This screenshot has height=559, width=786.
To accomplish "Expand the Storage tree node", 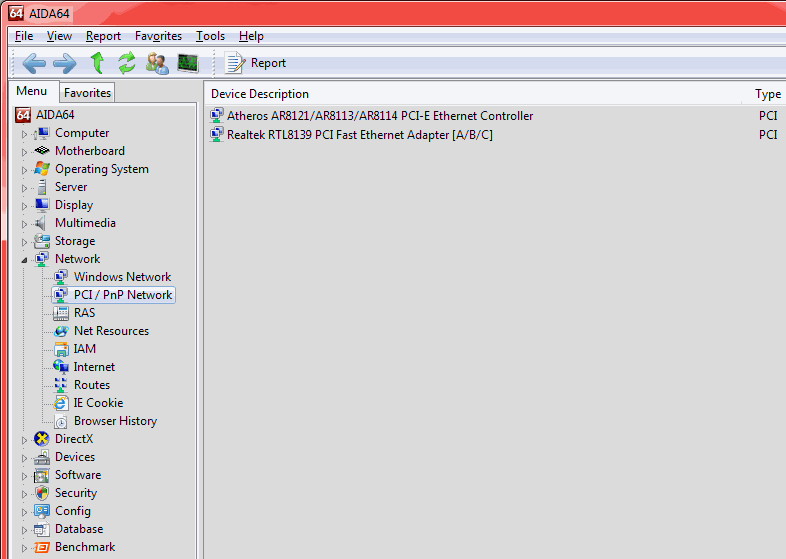I will pyautogui.click(x=24, y=242).
